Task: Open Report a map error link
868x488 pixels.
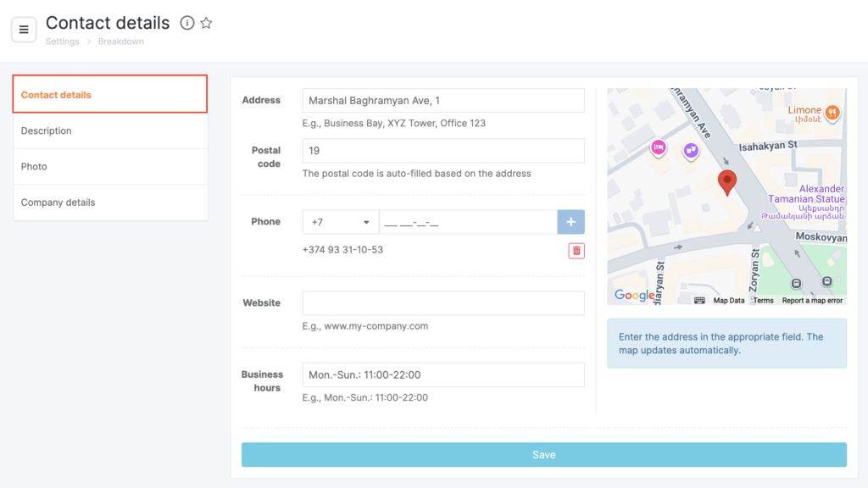Action: point(812,301)
